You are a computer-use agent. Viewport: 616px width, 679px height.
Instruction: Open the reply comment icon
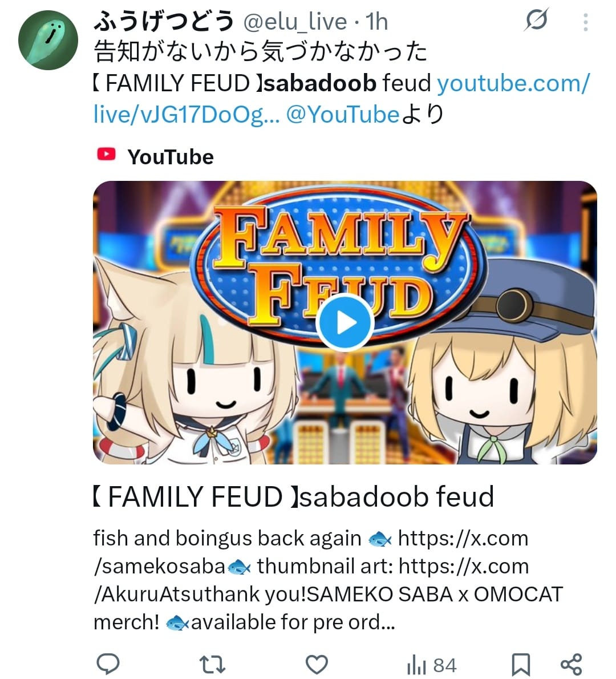pyautogui.click(x=108, y=664)
